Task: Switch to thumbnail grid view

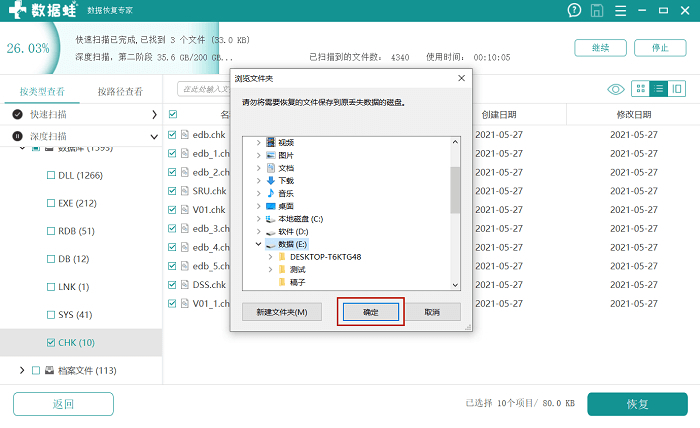Action: coord(641,89)
